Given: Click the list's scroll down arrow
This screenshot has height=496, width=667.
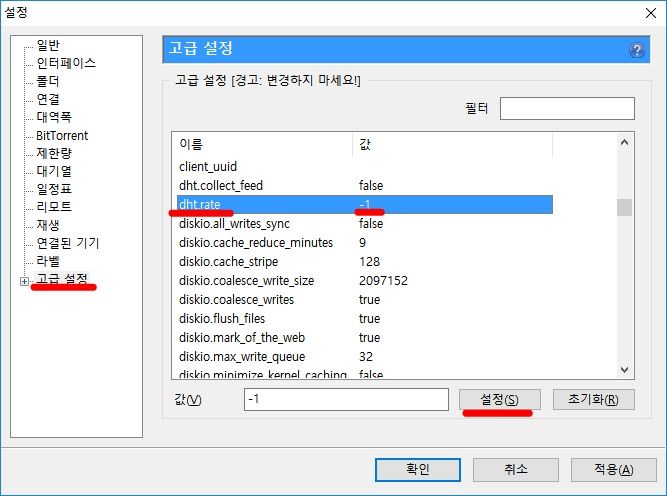Looking at the screenshot, I should pos(624,370).
